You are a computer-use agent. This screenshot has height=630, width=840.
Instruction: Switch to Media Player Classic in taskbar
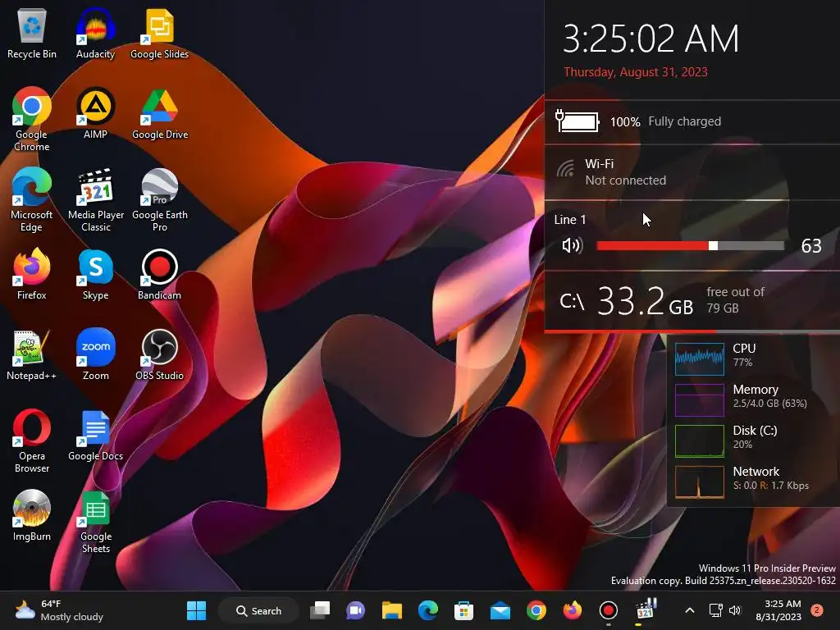[x=645, y=610]
